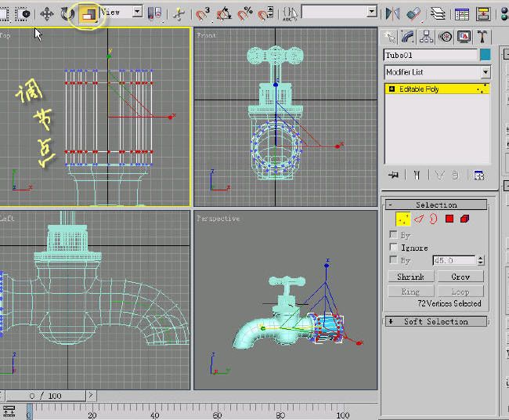509x420 pixels.
Task: Click the Make Unique icon
Action: click(x=439, y=176)
